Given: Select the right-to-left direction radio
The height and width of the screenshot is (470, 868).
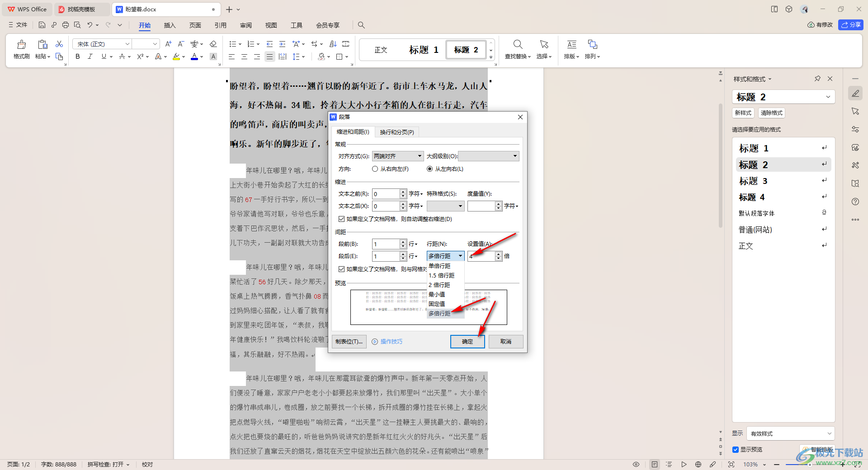Looking at the screenshot, I should (375, 169).
